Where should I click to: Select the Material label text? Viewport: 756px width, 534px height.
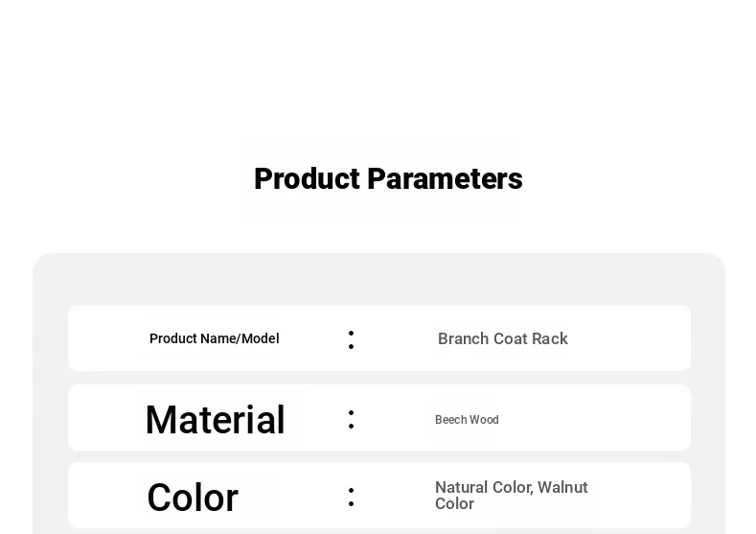[x=215, y=420]
